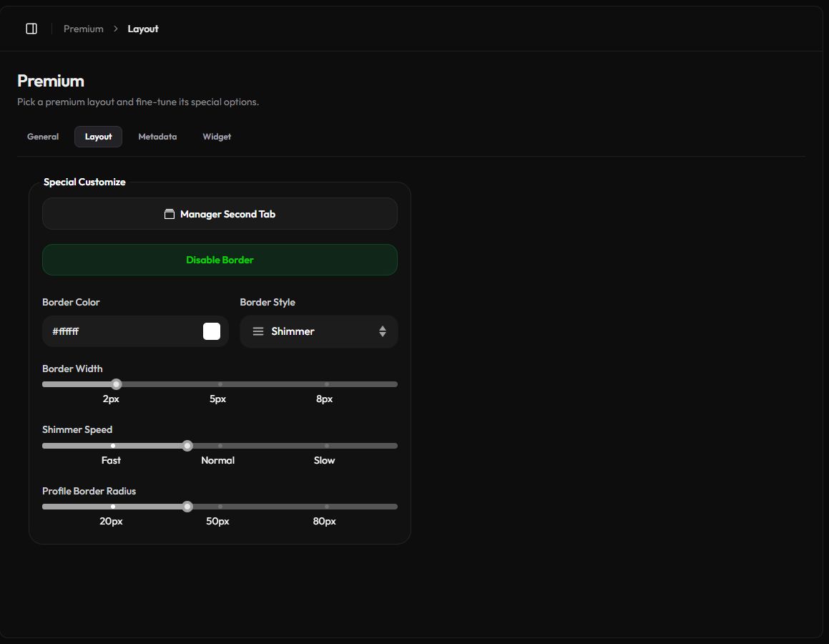Click the Shimmer Speed label
This screenshot has height=644, width=829.
(77, 429)
